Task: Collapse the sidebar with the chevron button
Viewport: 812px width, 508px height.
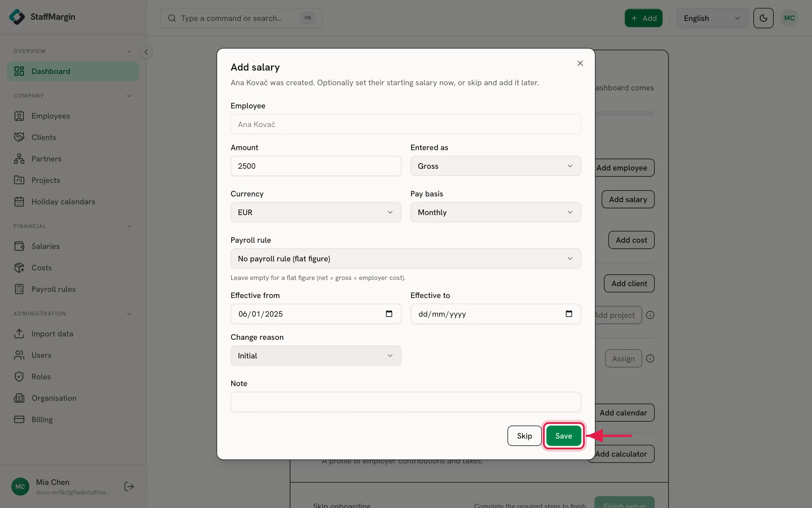Action: click(x=146, y=52)
